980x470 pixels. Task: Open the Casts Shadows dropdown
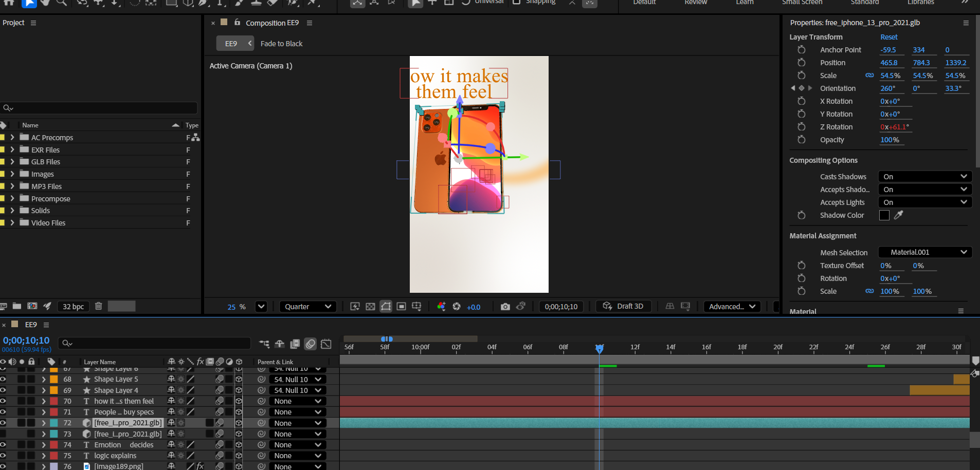click(x=924, y=177)
